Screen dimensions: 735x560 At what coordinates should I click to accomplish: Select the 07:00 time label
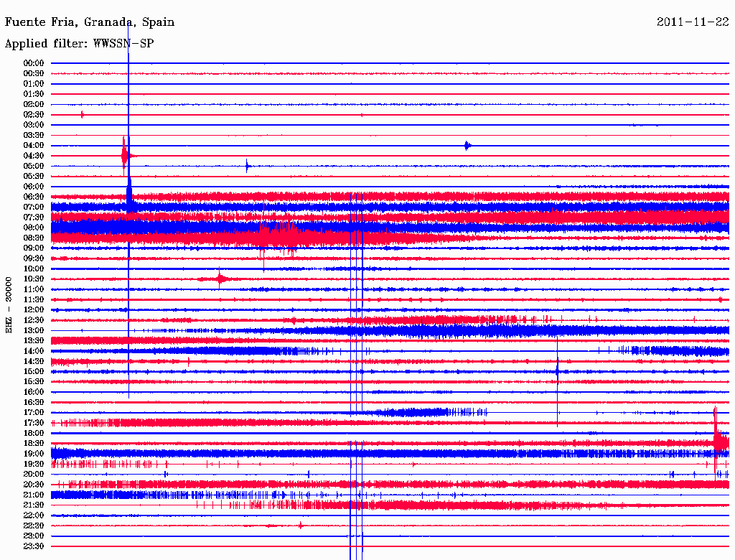(34, 207)
